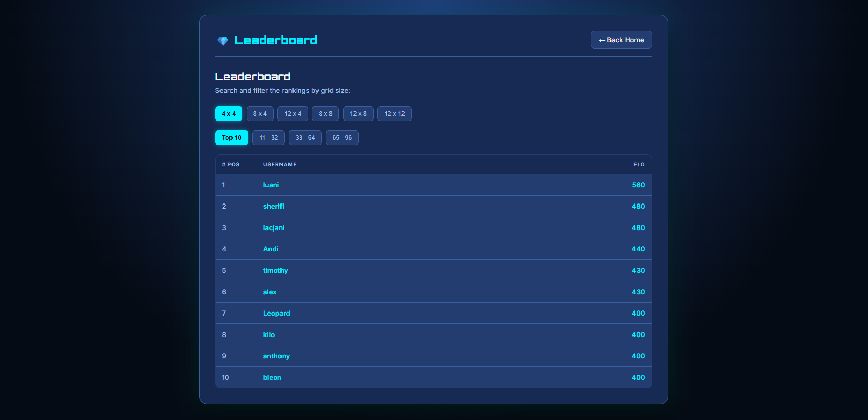Select player lacjani
Image resolution: width=868 pixels, height=420 pixels.
pyautogui.click(x=274, y=227)
